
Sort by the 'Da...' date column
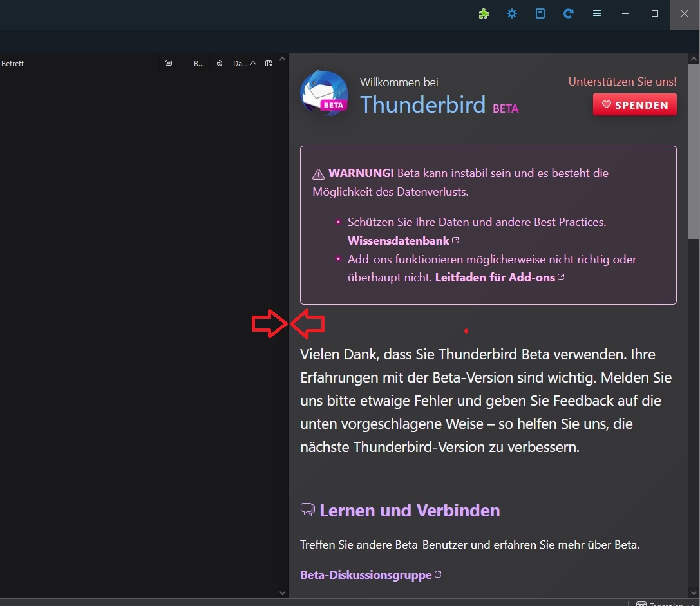[244, 63]
